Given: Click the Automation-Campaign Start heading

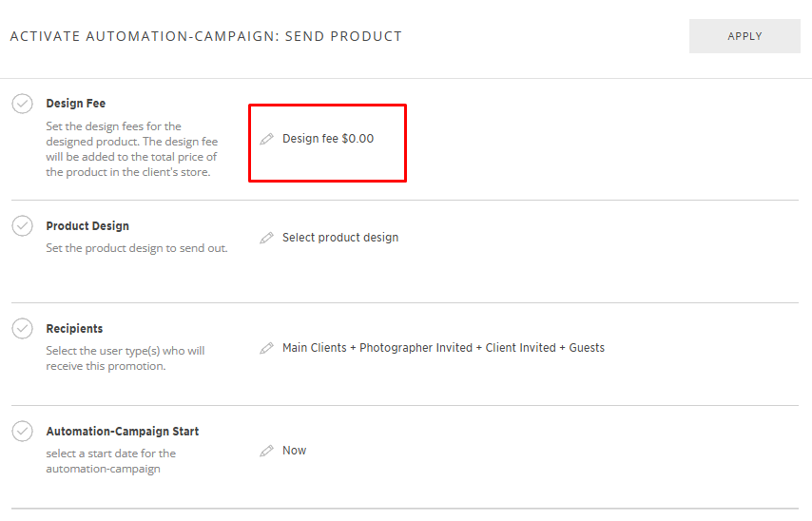Looking at the screenshot, I should pos(123,432).
